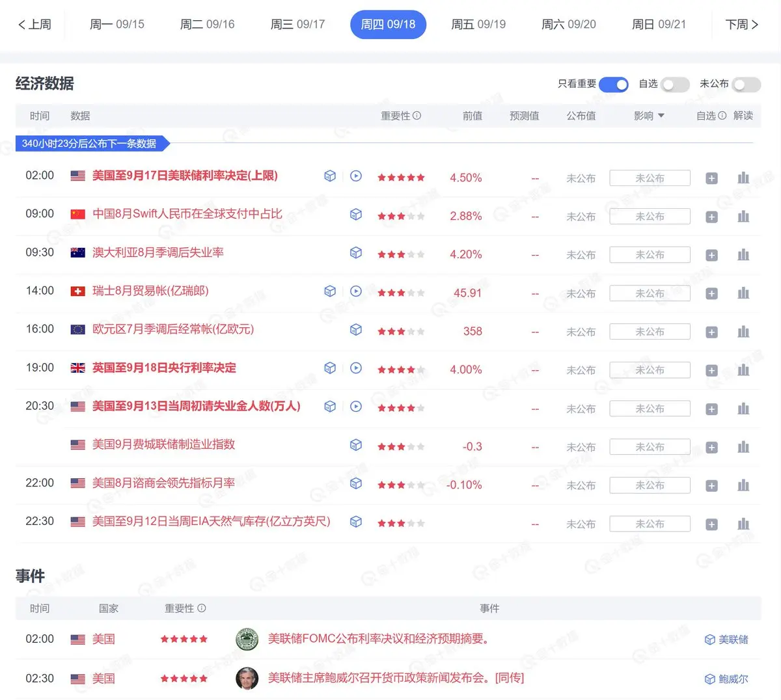The width and height of the screenshot is (781, 700).
Task: Open cube icon for 费城联储制造业指数 row
Action: click(356, 444)
